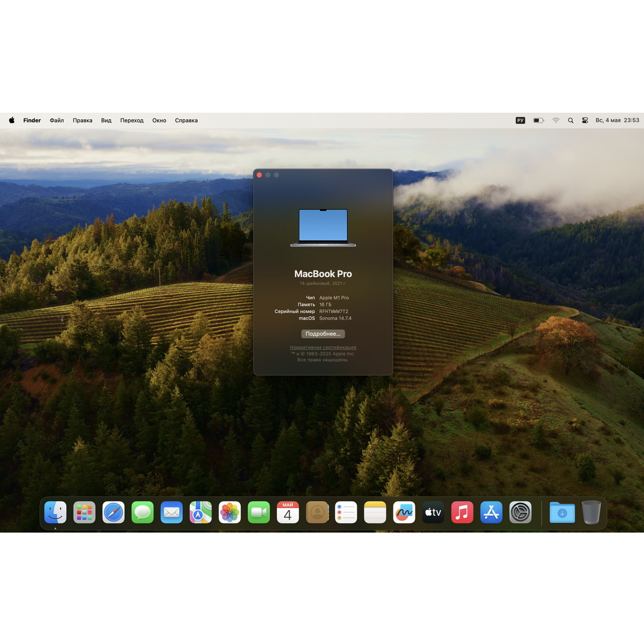The image size is (644, 644).
Task: Start FaceTime from the Dock
Action: point(259,512)
